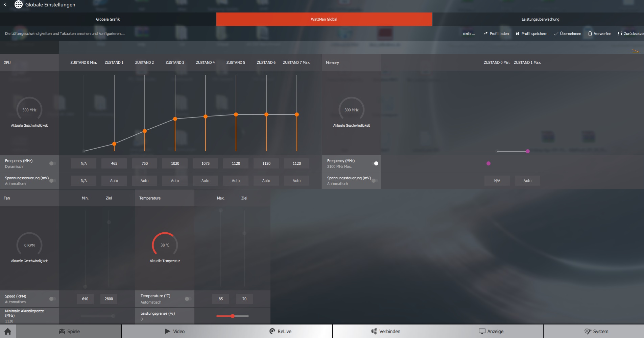The image size is (644, 338).
Task: Open the Anzeige section
Action: 491,331
